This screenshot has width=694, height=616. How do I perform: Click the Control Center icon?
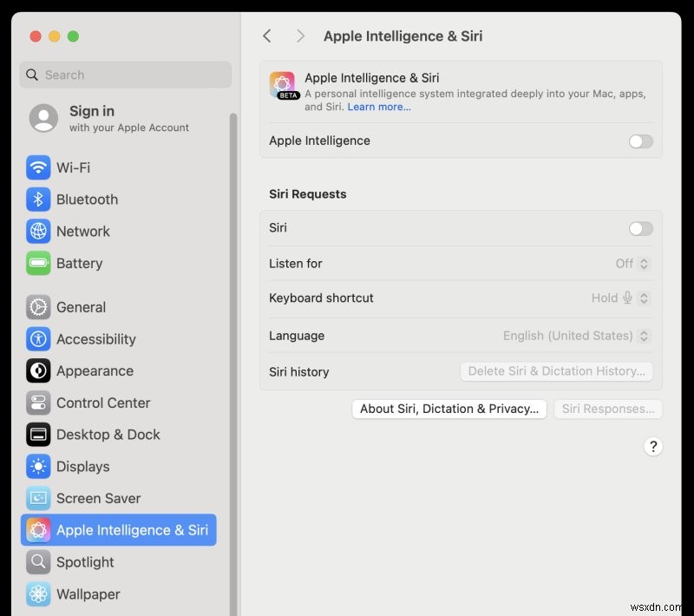click(x=38, y=403)
